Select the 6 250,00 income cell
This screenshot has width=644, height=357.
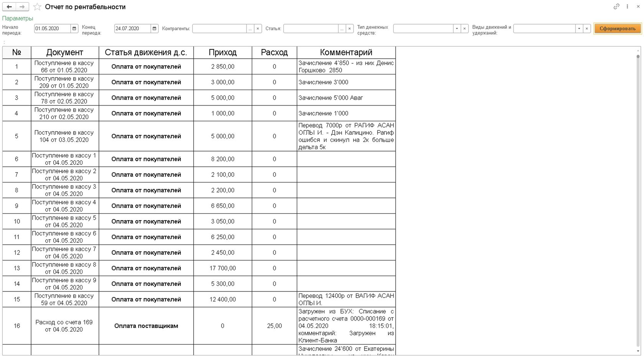223,237
